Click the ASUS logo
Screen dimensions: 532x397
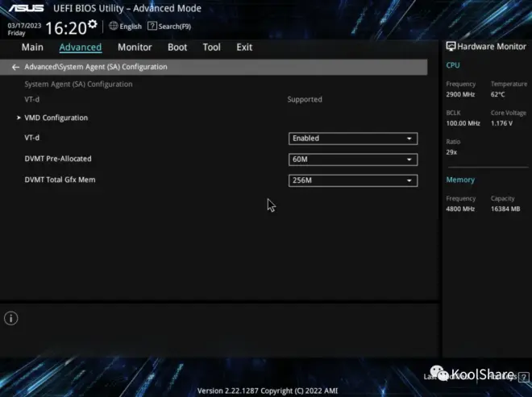point(26,9)
